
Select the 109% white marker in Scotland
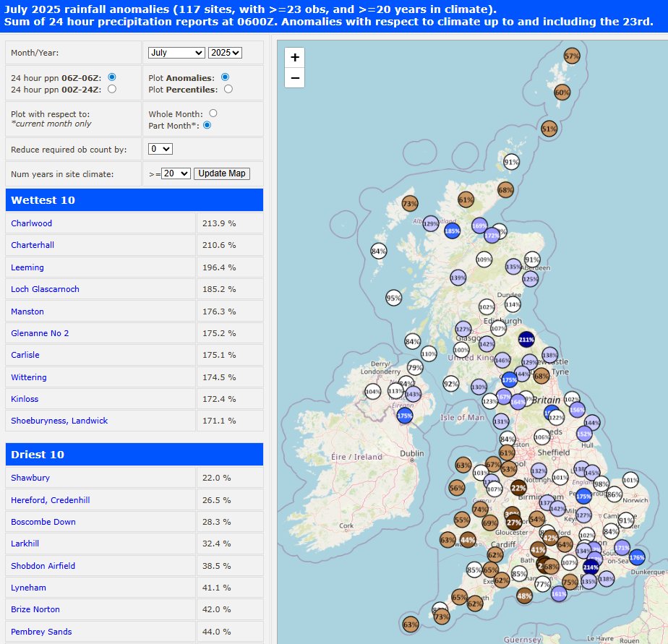pyautogui.click(x=484, y=259)
